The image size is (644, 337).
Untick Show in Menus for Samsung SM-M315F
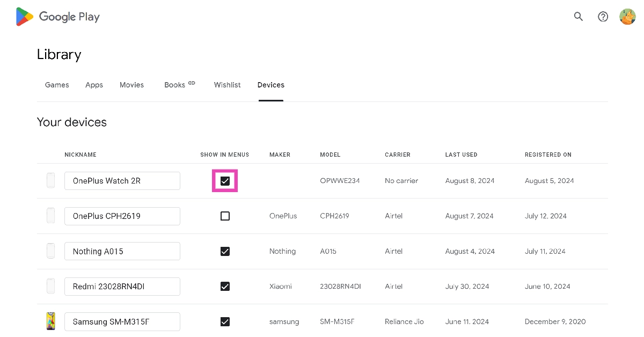tap(225, 321)
